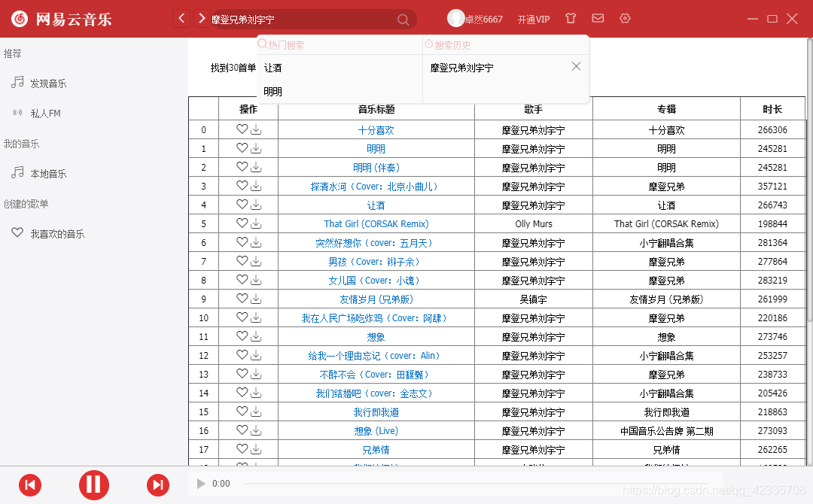Open 私人FM in the sidebar
The image size is (813, 504).
(x=45, y=114)
